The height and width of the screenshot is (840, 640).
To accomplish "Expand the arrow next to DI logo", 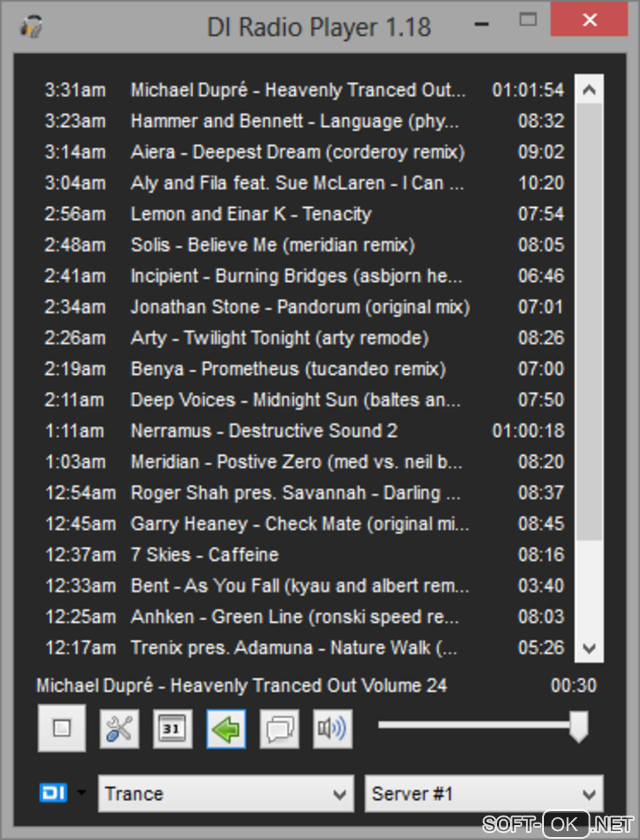I will coord(82,792).
